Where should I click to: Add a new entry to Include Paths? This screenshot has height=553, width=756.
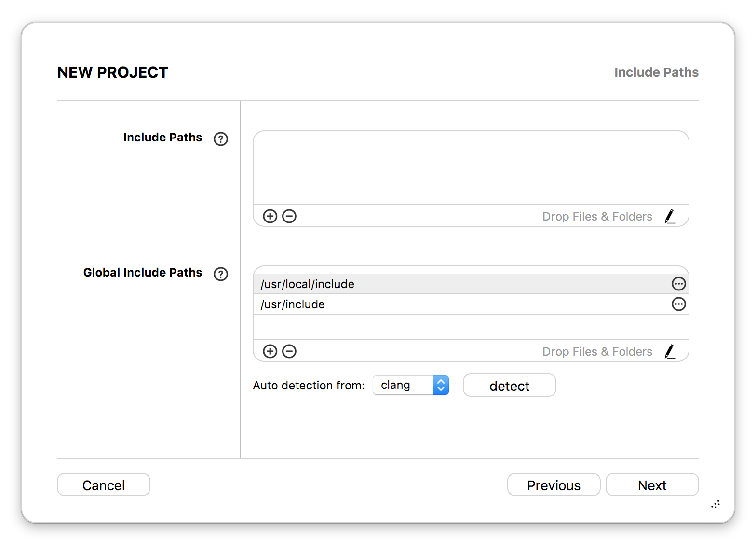(270, 216)
